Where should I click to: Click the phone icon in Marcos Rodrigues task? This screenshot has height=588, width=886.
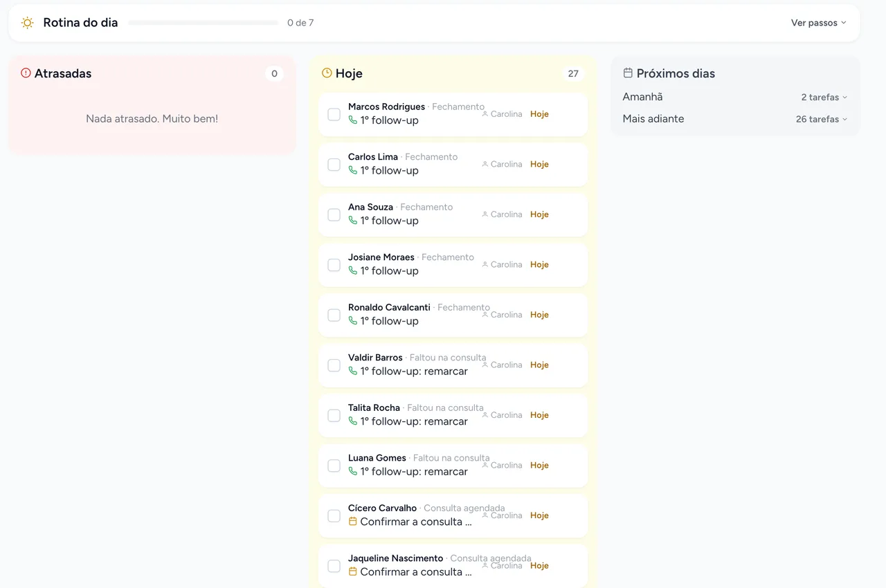pos(353,120)
